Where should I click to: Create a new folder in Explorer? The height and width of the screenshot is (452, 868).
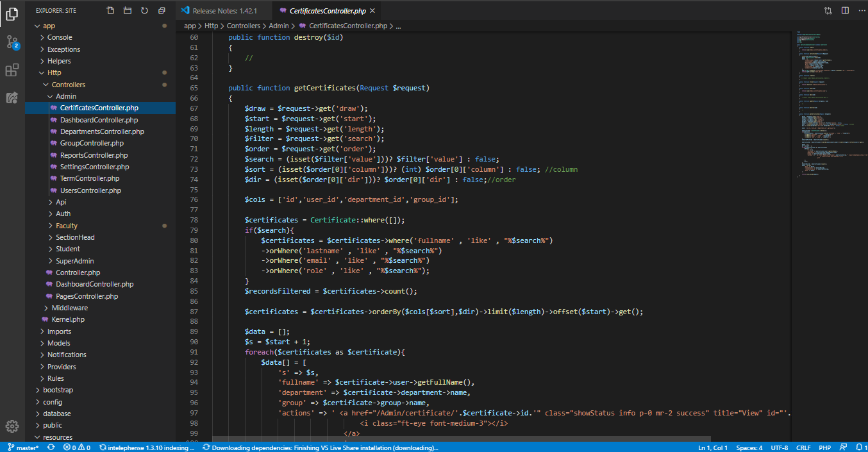(128, 11)
